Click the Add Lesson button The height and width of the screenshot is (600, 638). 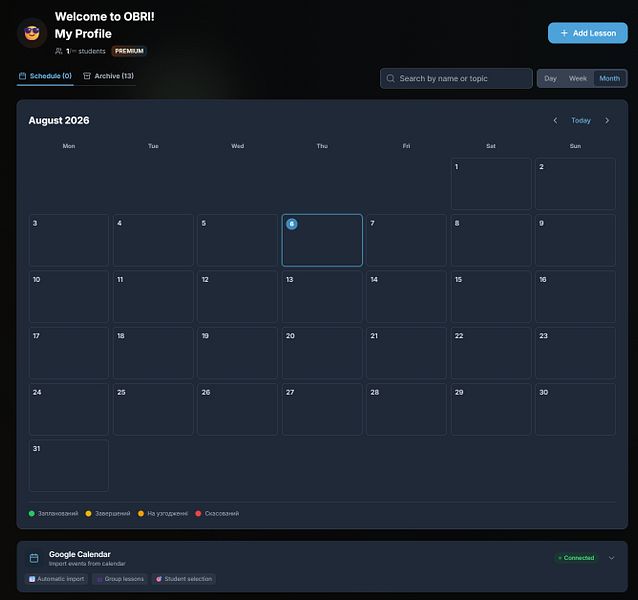[588, 33]
